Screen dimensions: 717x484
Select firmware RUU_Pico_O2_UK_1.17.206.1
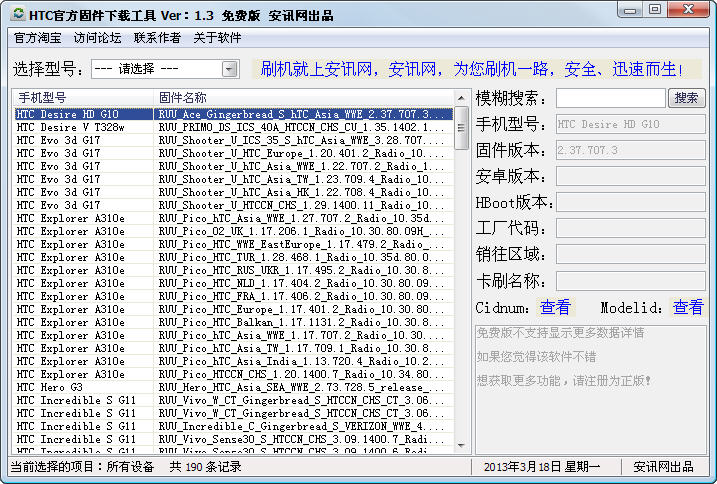234,231
